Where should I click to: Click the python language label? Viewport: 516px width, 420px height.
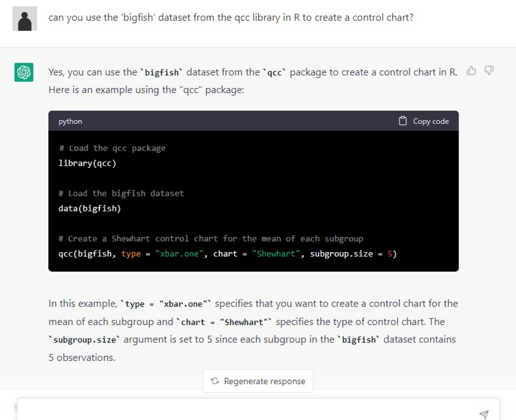click(x=70, y=121)
